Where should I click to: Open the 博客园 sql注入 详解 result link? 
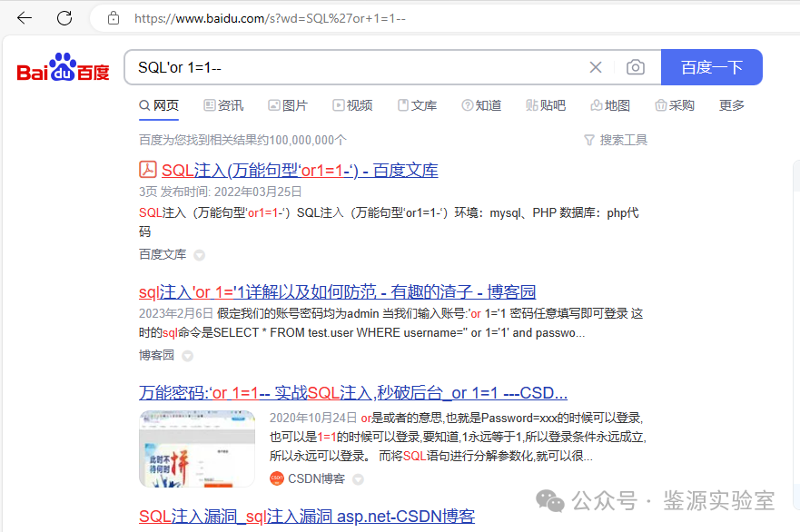pos(337,292)
